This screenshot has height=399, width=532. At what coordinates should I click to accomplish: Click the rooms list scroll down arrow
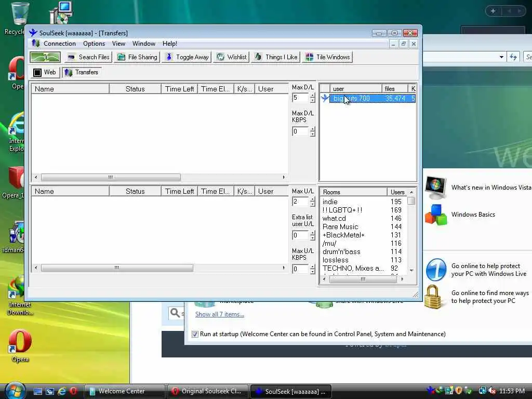point(411,270)
